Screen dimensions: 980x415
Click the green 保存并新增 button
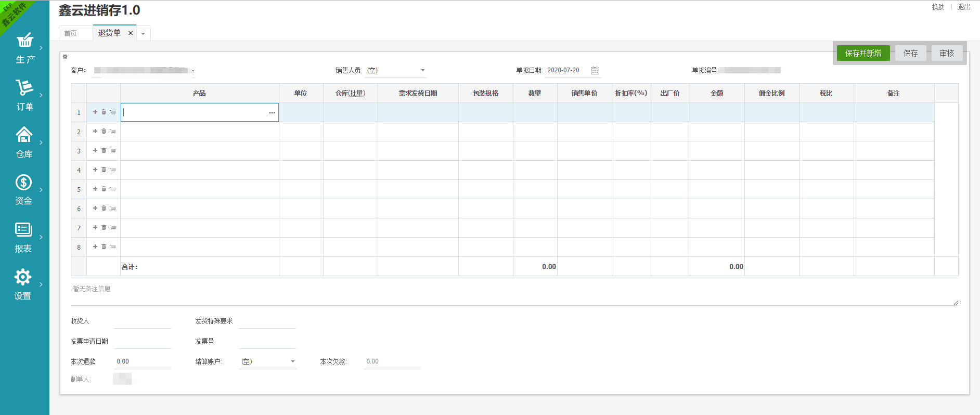click(x=863, y=53)
